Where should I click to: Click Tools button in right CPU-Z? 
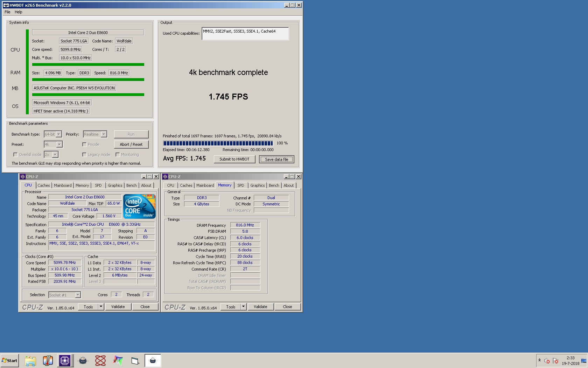coord(231,307)
